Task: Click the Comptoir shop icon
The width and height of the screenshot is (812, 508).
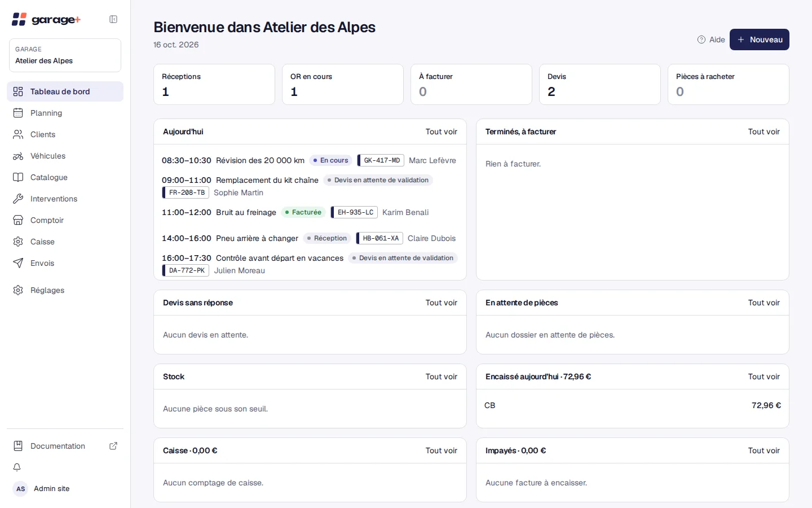Action: coord(18,220)
